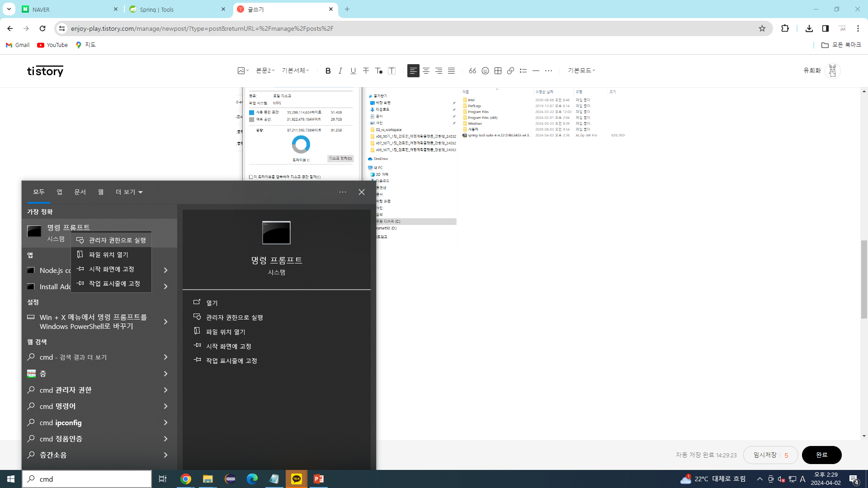
Task: Apply italic formatting in editor toolbar
Action: click(340, 71)
